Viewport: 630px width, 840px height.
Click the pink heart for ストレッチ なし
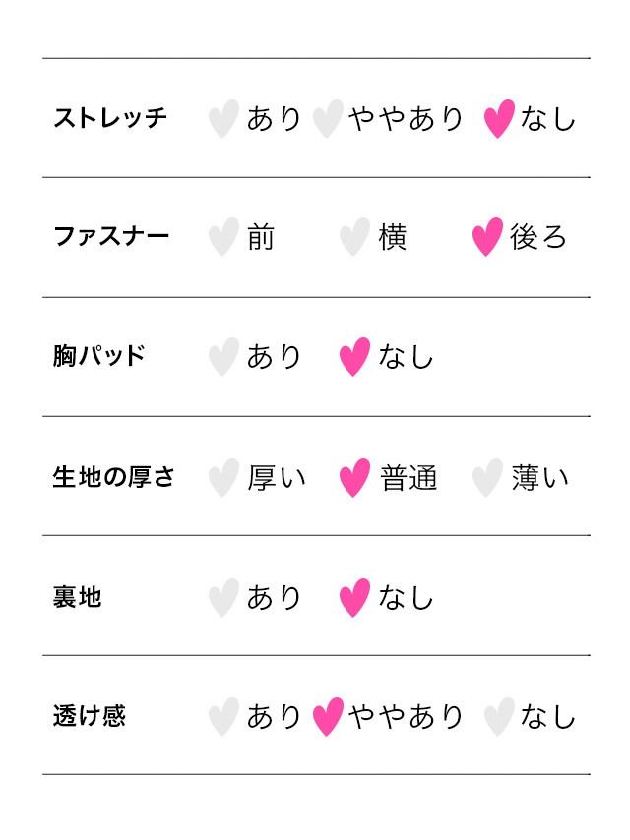point(499,119)
